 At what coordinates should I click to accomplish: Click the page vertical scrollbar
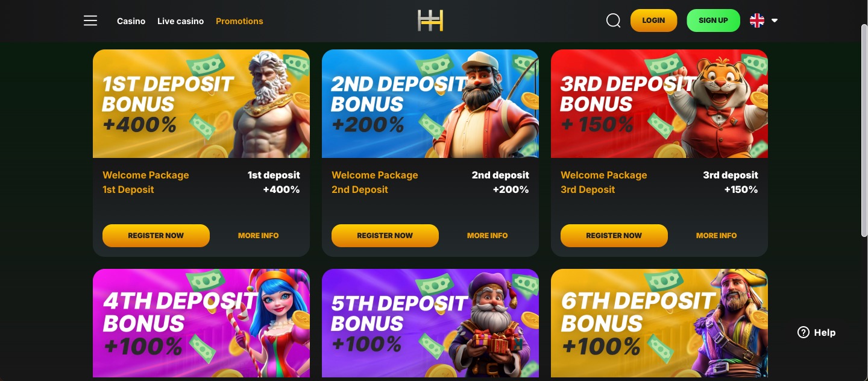point(864,130)
